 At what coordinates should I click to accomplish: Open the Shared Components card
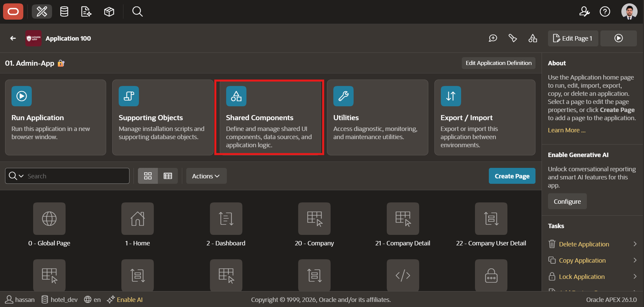(270, 117)
